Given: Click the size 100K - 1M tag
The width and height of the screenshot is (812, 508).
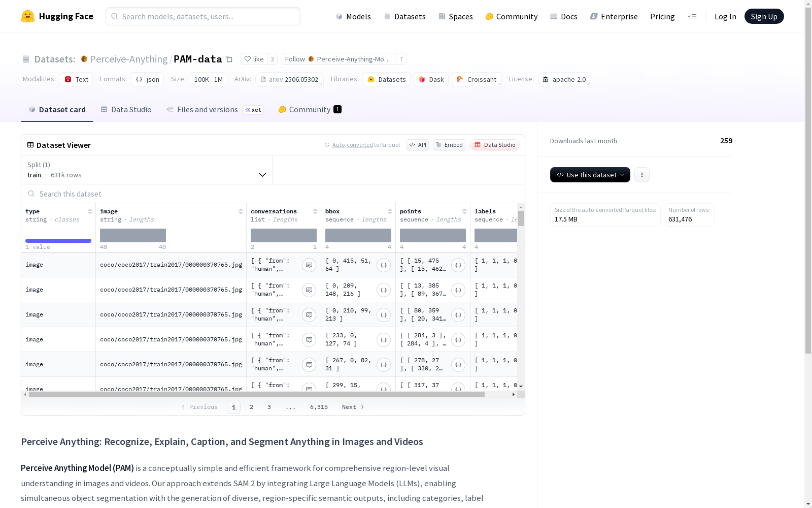Looking at the screenshot, I should [x=209, y=79].
